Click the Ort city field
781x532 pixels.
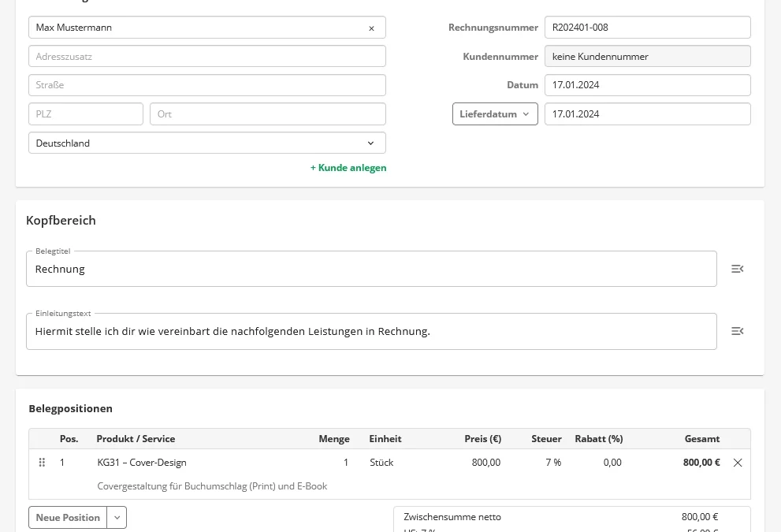click(x=267, y=114)
